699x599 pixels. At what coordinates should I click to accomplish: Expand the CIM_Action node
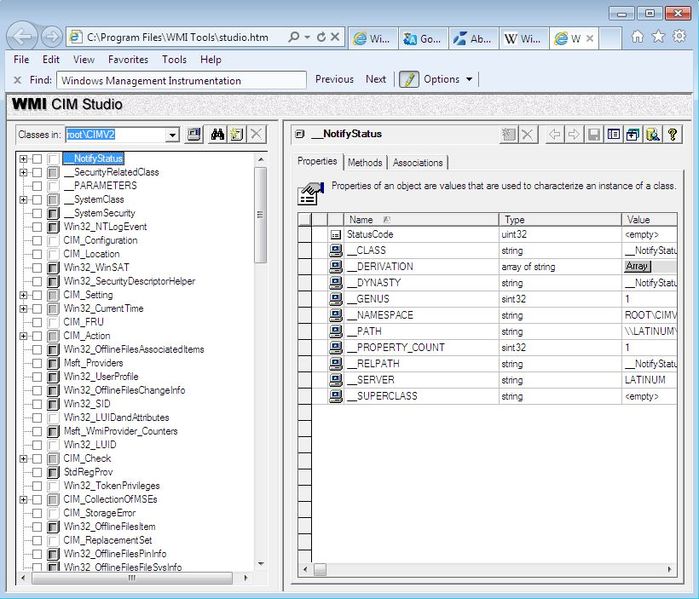(x=23, y=336)
